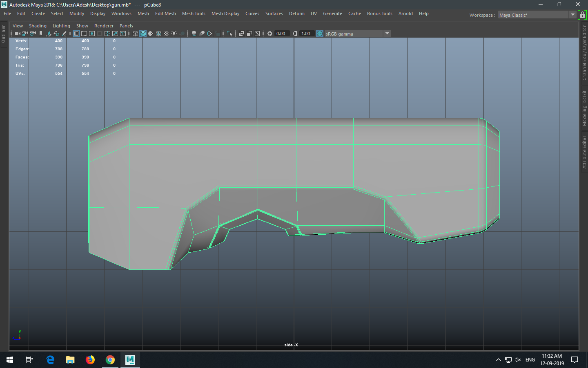Click the Windows Start button
This screenshot has width=588, height=368.
[x=10, y=360]
